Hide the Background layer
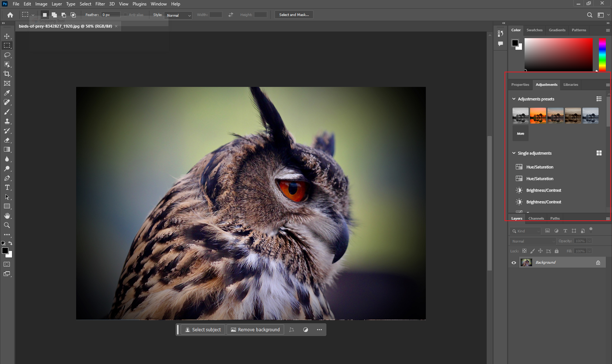 (x=514, y=262)
